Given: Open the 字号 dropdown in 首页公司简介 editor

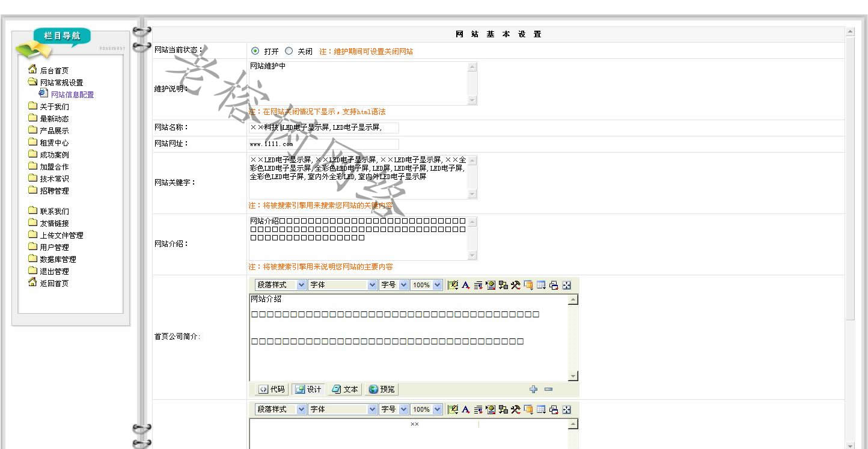Looking at the screenshot, I should pyautogui.click(x=394, y=285).
